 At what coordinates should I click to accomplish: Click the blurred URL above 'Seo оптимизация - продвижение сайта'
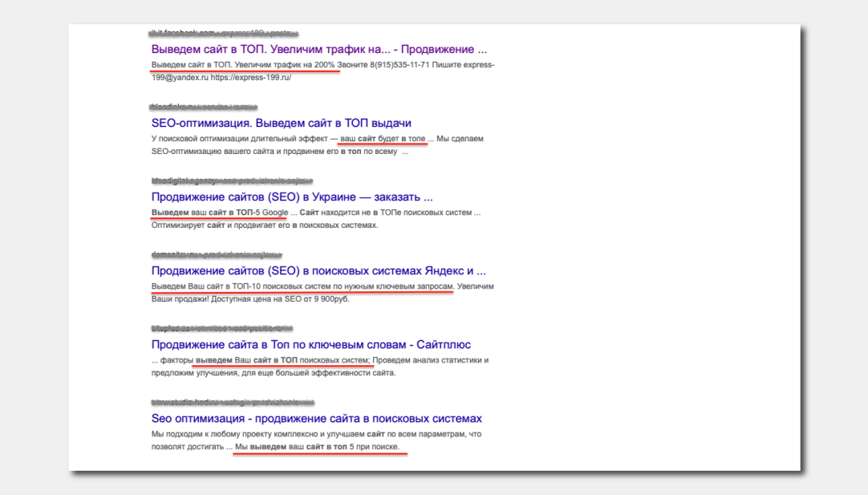point(233,402)
